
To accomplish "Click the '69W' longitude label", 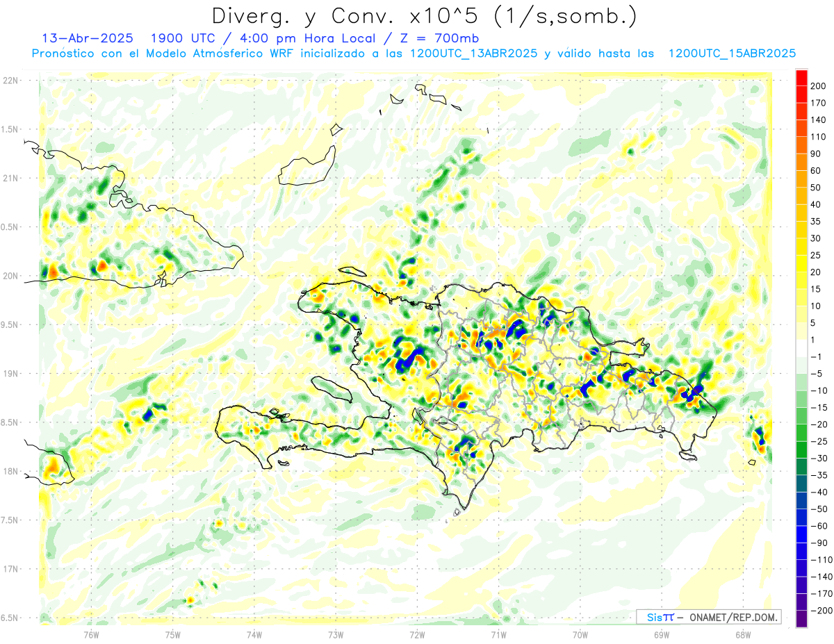I will coord(662,634).
